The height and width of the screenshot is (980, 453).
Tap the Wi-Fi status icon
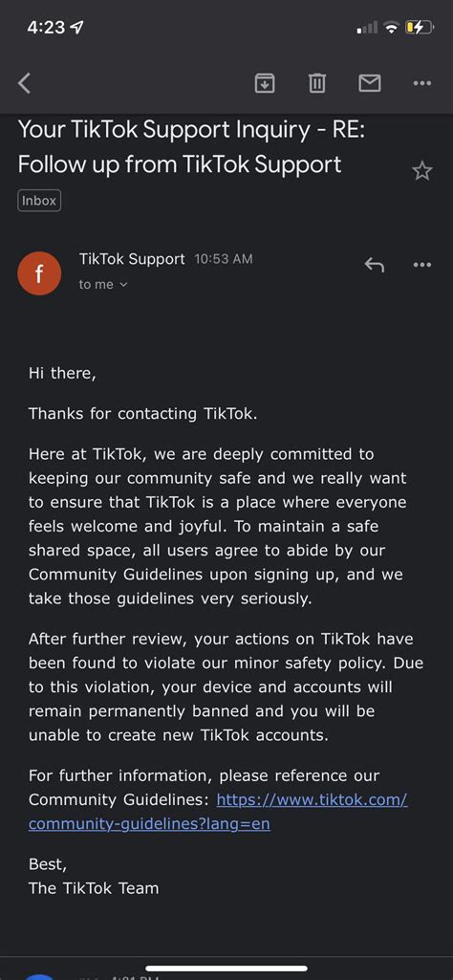click(392, 28)
